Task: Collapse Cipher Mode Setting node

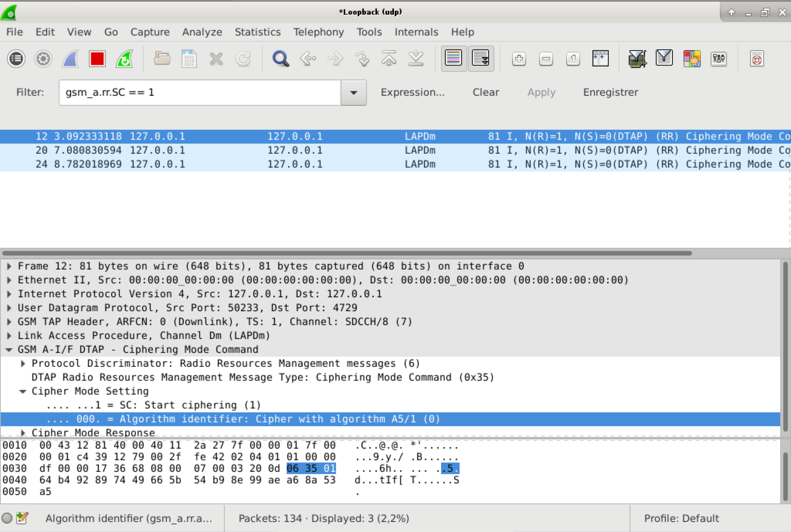Action: (23, 391)
